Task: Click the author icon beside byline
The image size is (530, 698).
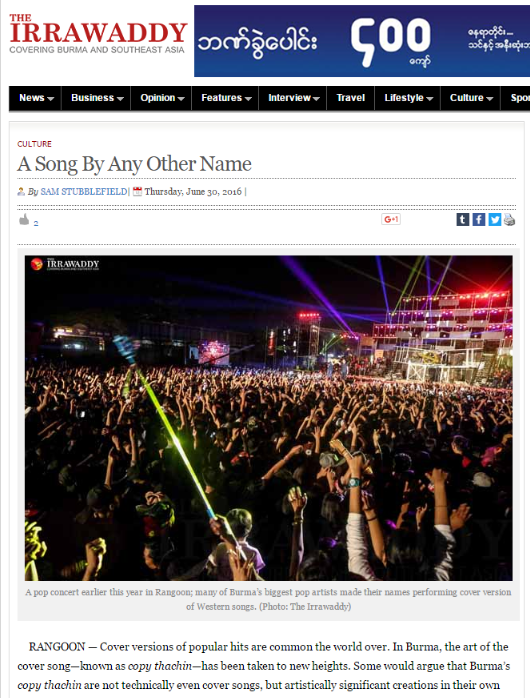Action: coord(21,192)
